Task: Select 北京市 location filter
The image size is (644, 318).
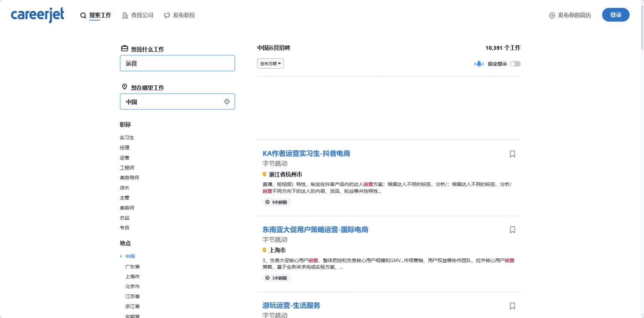Action: point(132,286)
